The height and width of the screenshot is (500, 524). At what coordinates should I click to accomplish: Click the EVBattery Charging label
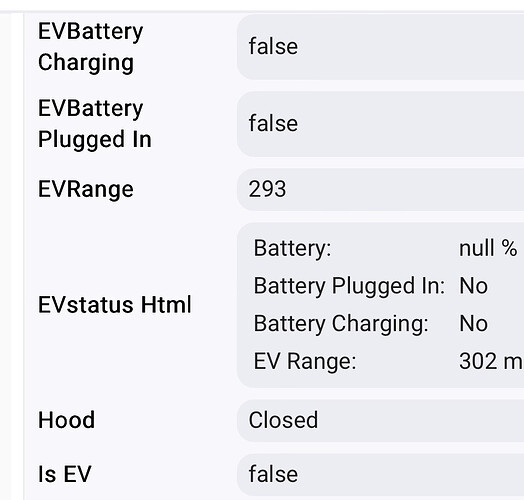coord(91,47)
